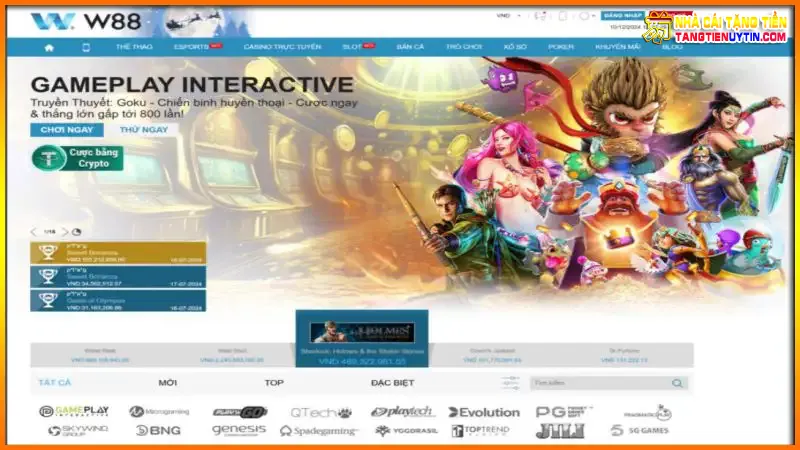The height and width of the screenshot is (450, 800).
Task: Click the Thử Ngay button
Action: 144,130
